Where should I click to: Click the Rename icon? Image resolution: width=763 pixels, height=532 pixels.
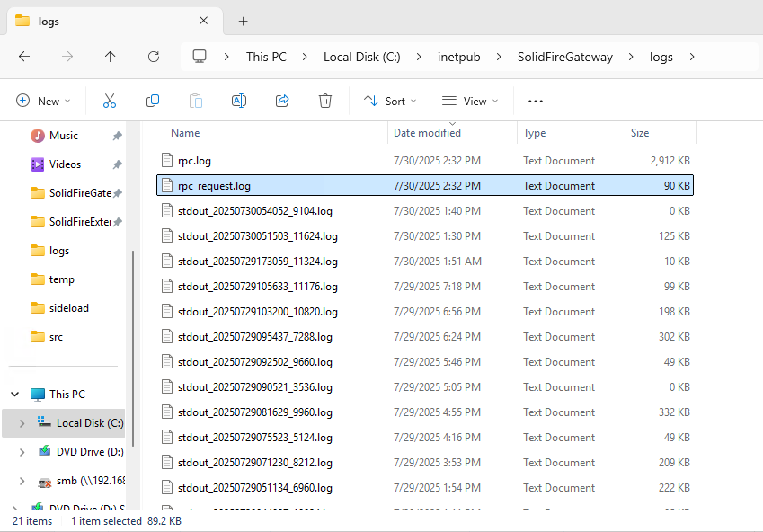[x=239, y=101]
